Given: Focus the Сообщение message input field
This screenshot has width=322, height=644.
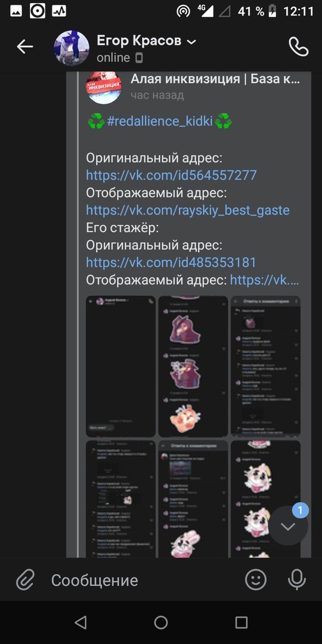Looking at the screenshot, I should (x=140, y=580).
